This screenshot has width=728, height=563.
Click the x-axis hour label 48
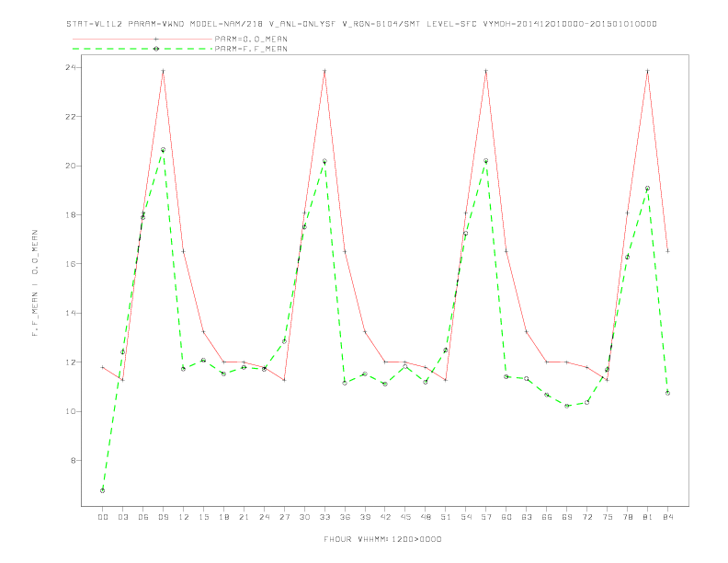click(x=426, y=517)
